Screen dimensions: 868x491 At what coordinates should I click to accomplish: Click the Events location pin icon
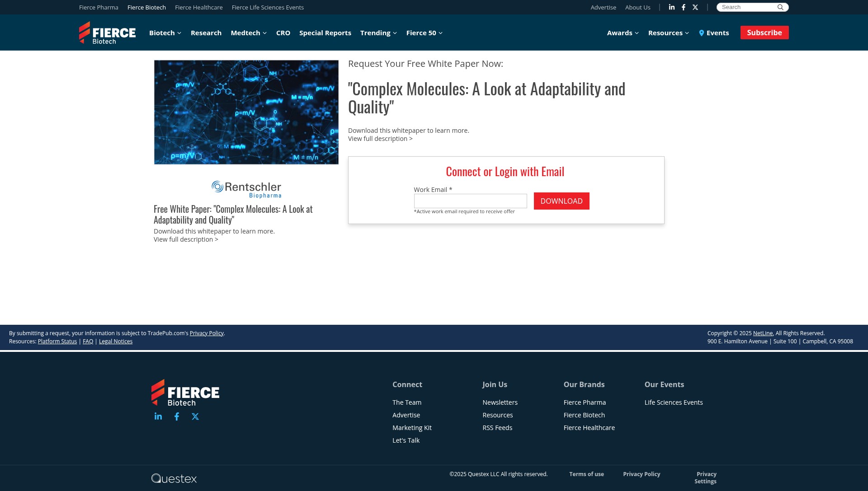click(702, 33)
